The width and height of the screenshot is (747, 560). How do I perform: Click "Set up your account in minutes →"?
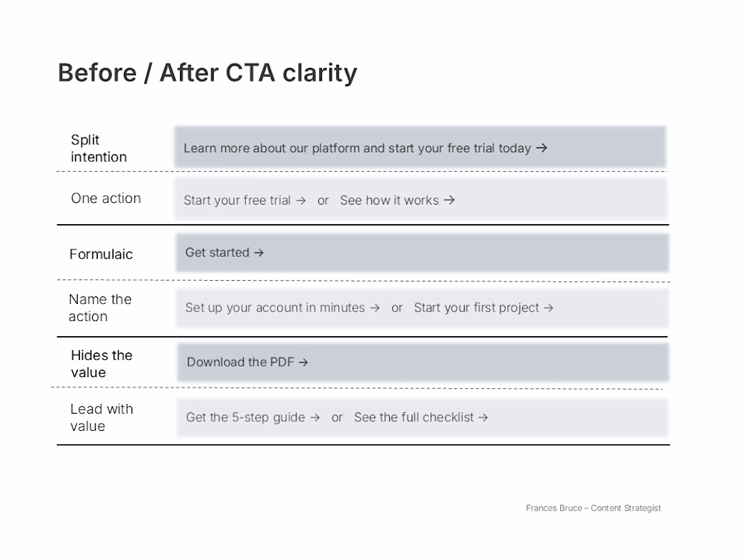click(282, 308)
